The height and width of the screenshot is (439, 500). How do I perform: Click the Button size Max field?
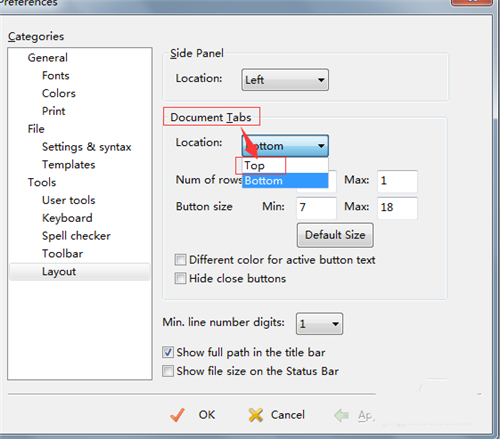click(x=397, y=208)
